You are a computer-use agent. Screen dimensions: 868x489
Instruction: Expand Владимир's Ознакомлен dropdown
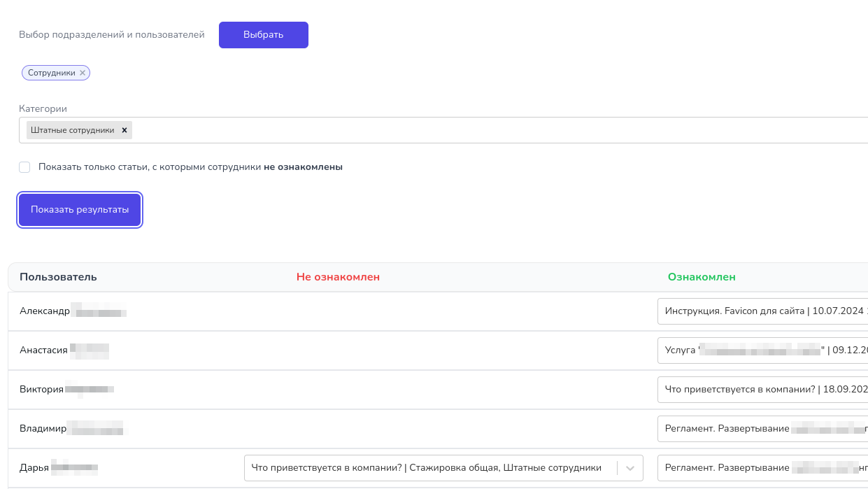pyautogui.click(x=762, y=429)
